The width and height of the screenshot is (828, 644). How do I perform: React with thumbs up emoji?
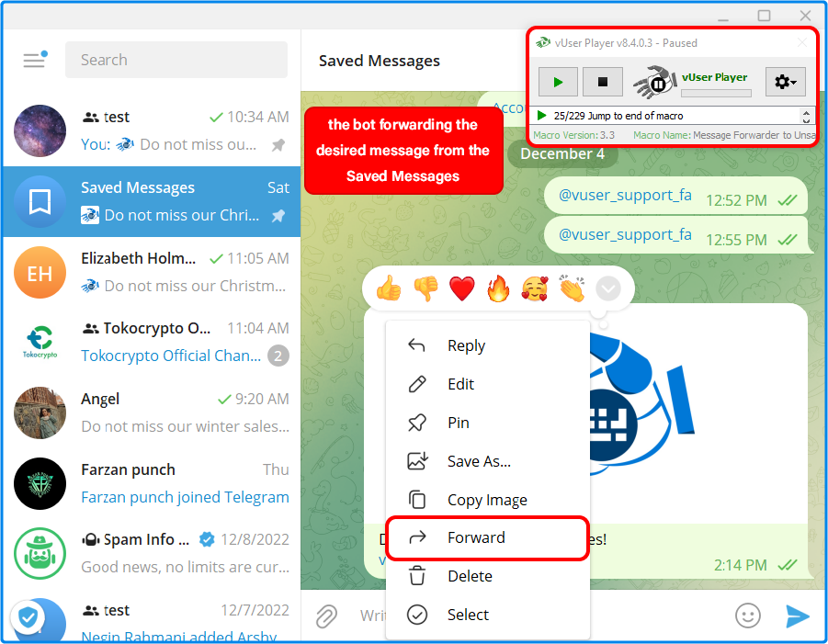389,288
